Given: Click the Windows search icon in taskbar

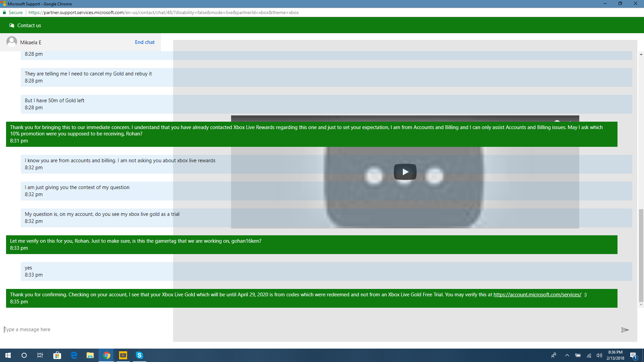Looking at the screenshot, I should pos(24,355).
